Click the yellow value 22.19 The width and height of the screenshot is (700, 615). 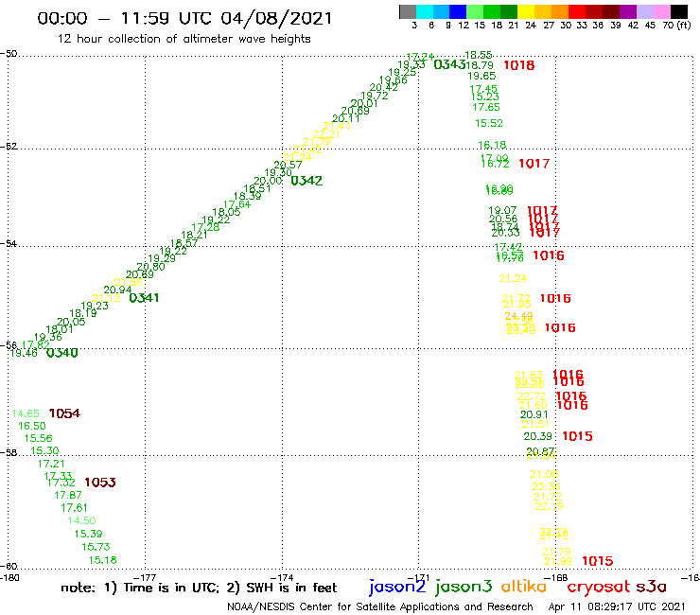click(549, 506)
